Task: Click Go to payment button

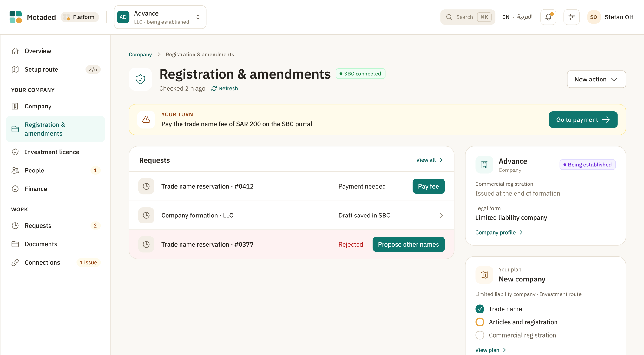Action: [x=583, y=119]
